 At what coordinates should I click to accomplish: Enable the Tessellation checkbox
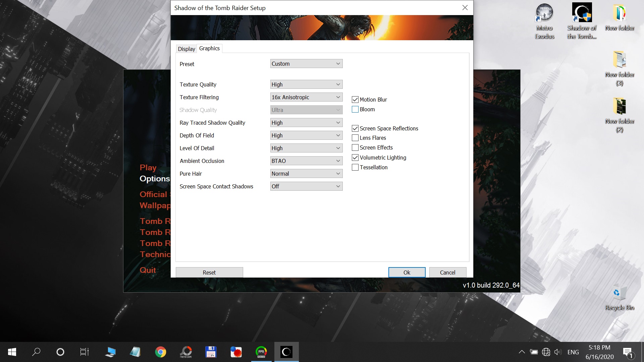[355, 167]
